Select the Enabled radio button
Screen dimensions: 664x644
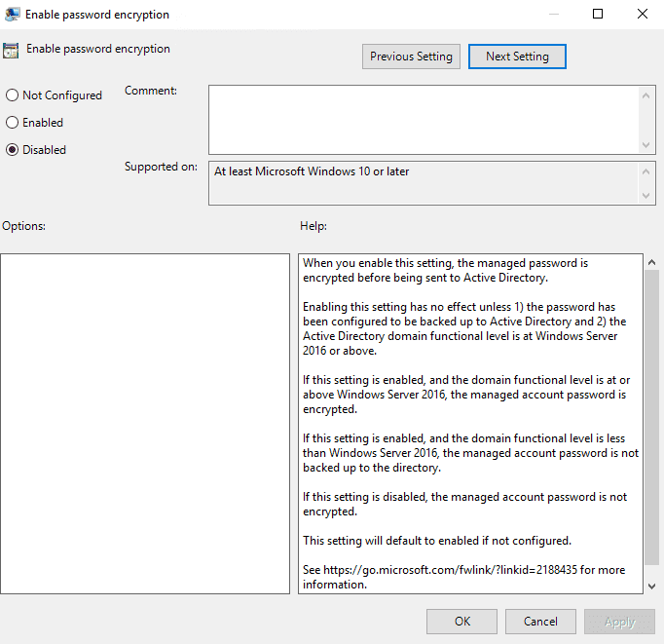13,123
